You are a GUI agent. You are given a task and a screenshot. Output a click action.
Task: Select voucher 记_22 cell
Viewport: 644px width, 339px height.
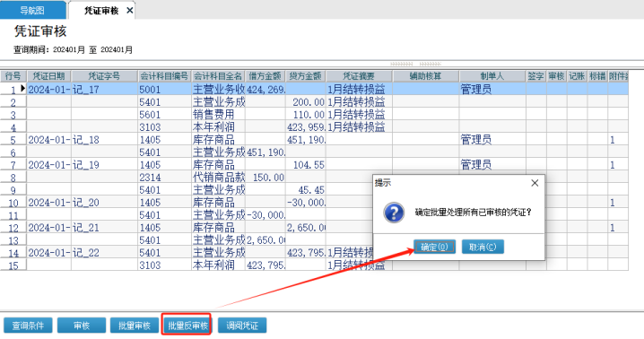[x=104, y=253]
